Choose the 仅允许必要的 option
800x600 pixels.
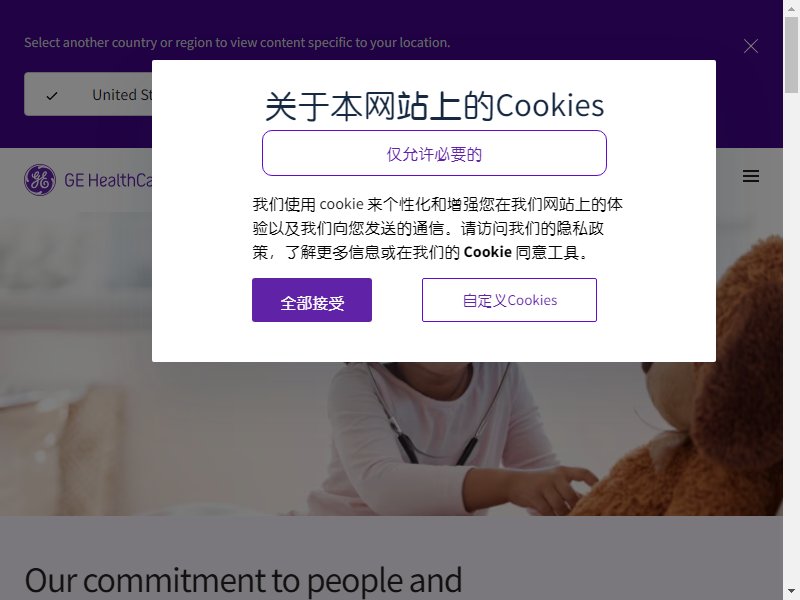[434, 153]
